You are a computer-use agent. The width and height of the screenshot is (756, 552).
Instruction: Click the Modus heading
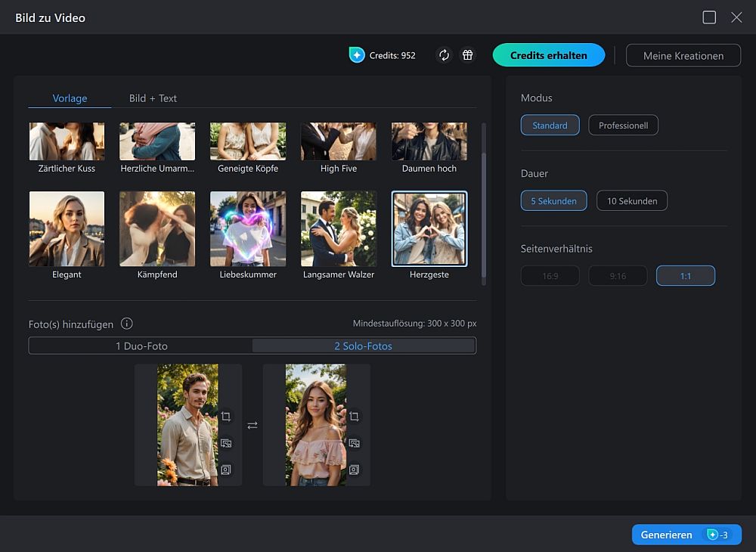pyautogui.click(x=537, y=98)
